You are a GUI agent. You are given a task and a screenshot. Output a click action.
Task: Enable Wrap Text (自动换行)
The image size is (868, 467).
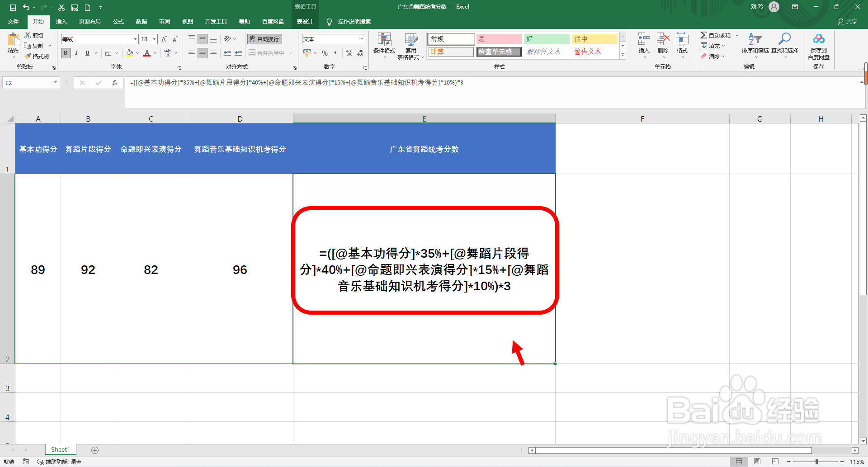tap(264, 39)
